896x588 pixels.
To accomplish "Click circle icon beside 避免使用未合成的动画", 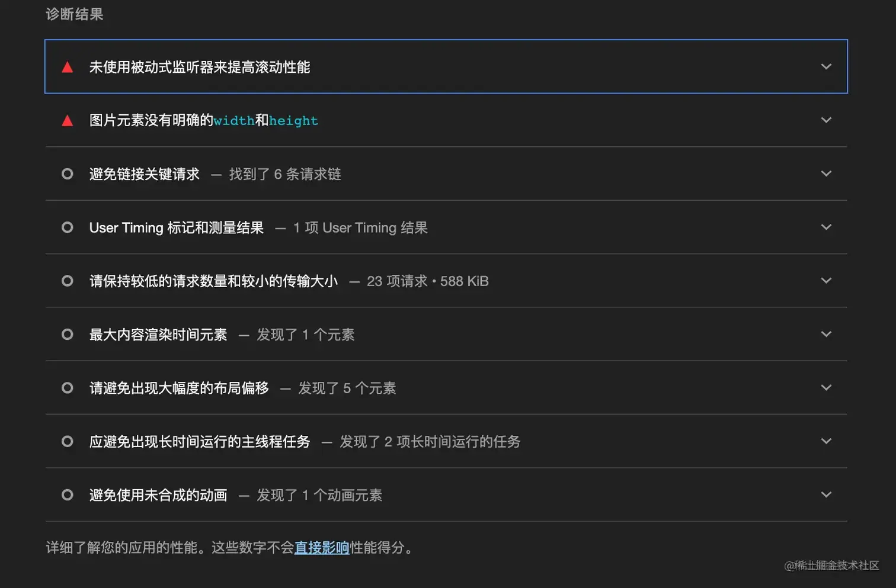I will coord(68,495).
